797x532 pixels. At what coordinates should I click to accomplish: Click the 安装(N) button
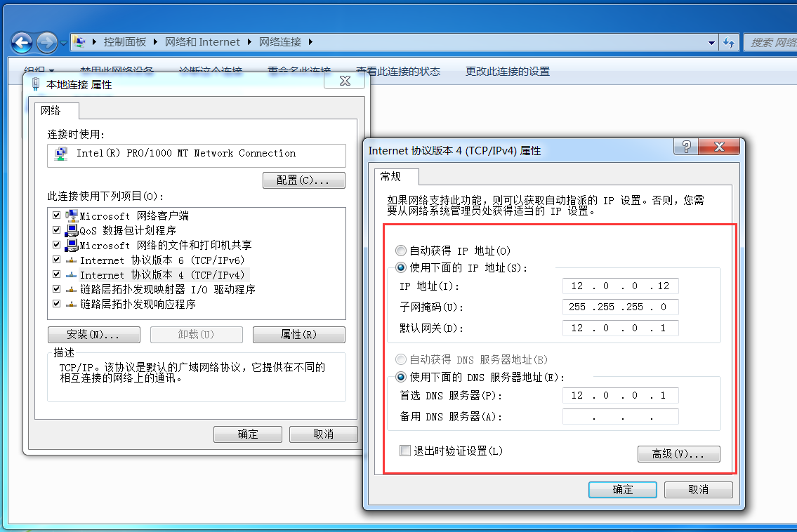93,335
